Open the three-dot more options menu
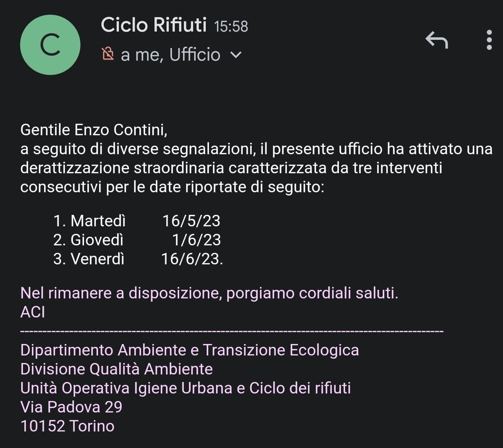 (489, 40)
